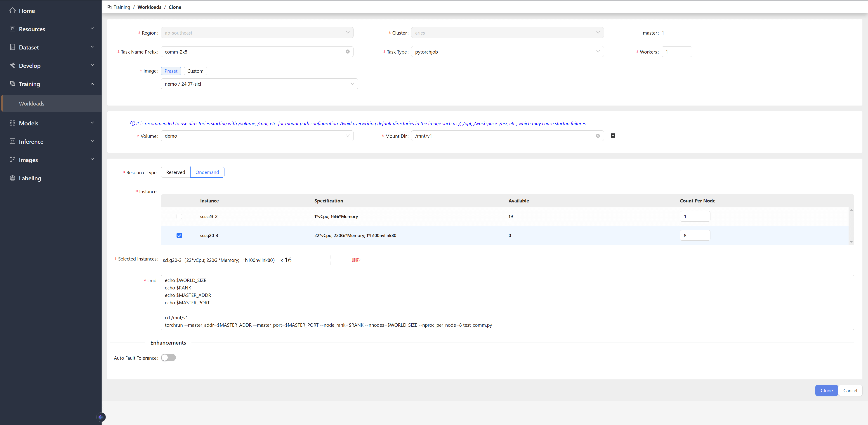Viewport: 868px width, 425px height.
Task: Open the Region dropdown
Action: point(257,33)
